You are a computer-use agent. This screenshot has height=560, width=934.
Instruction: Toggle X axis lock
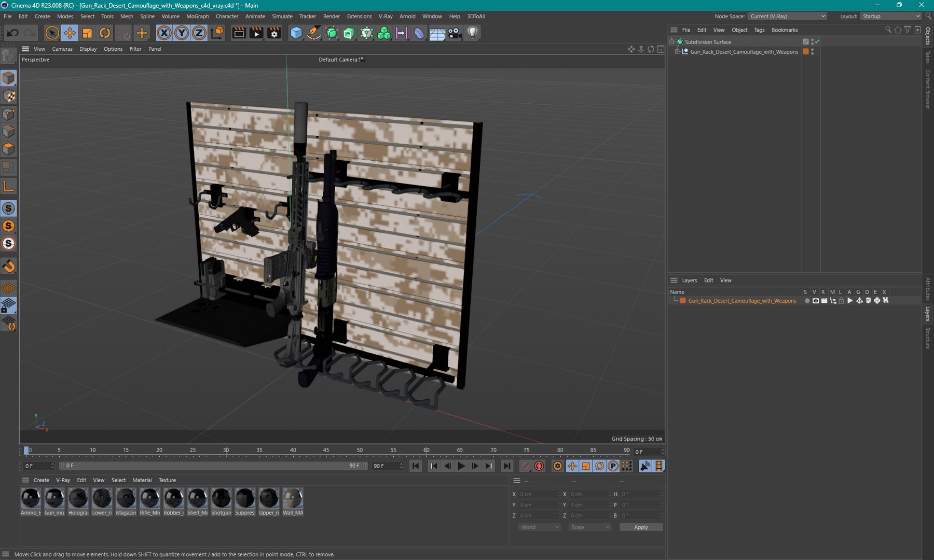tap(164, 33)
